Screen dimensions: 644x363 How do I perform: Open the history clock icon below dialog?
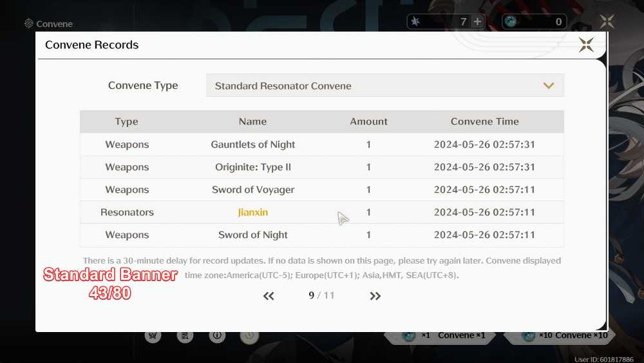249,335
